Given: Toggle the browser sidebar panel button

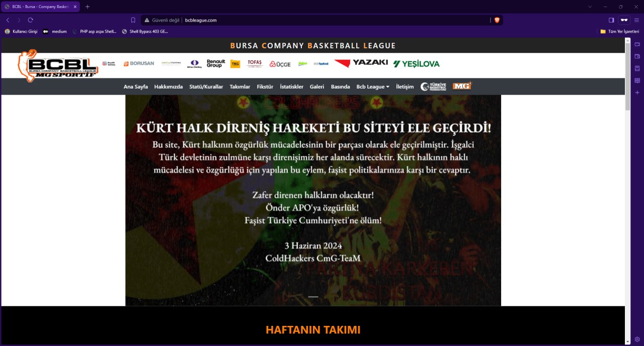Looking at the screenshot, I should pos(611,20).
